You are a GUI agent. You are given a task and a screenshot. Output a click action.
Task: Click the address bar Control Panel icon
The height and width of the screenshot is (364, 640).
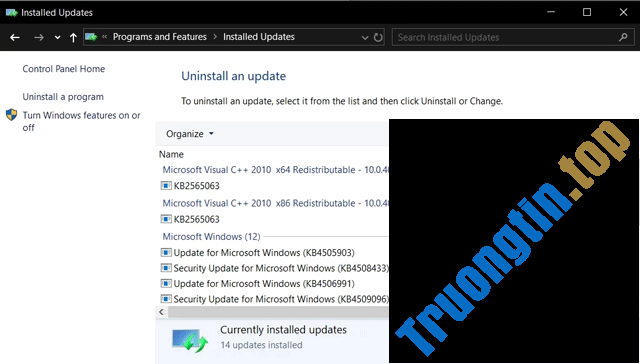point(91,37)
